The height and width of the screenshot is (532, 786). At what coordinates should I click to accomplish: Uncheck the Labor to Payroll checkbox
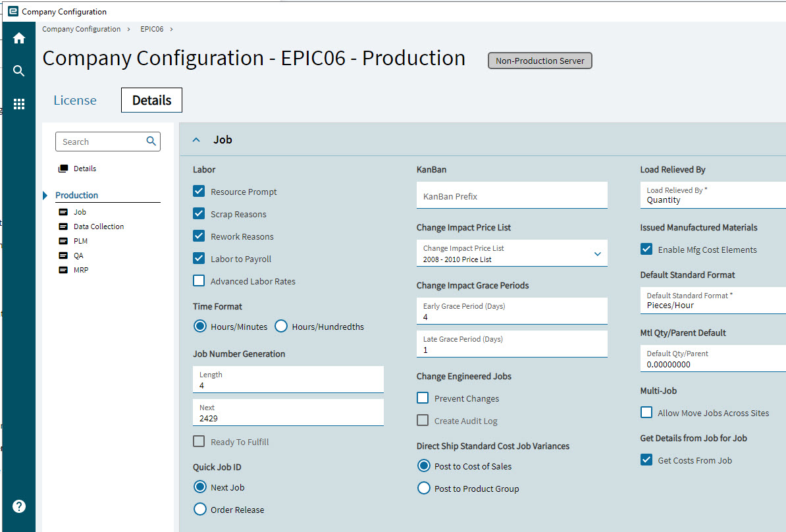click(x=199, y=258)
